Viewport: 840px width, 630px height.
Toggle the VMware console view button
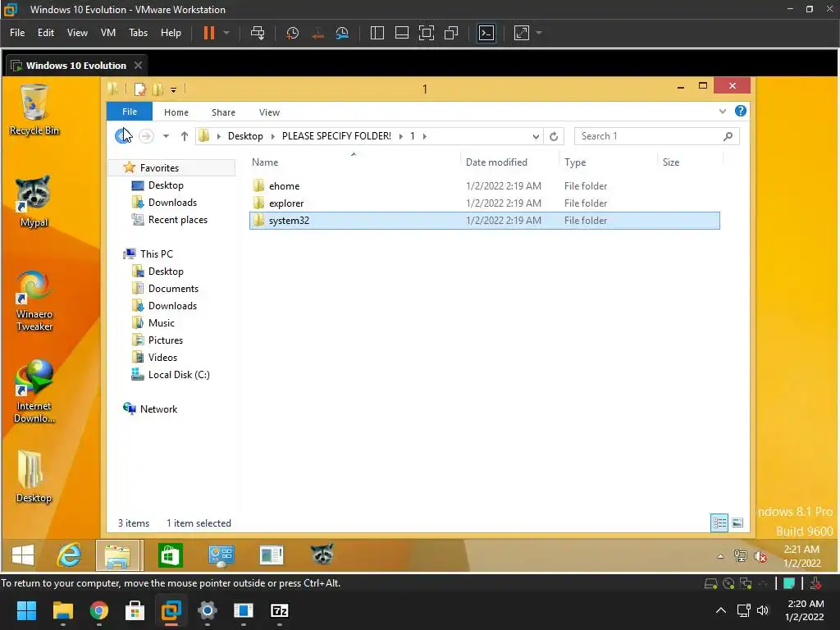coord(486,33)
